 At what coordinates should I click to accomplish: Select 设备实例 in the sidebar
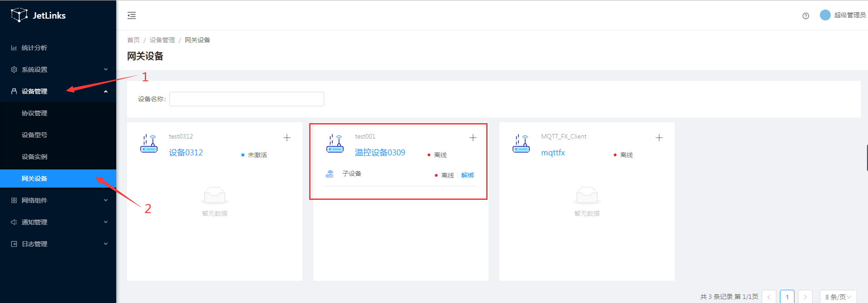[35, 157]
